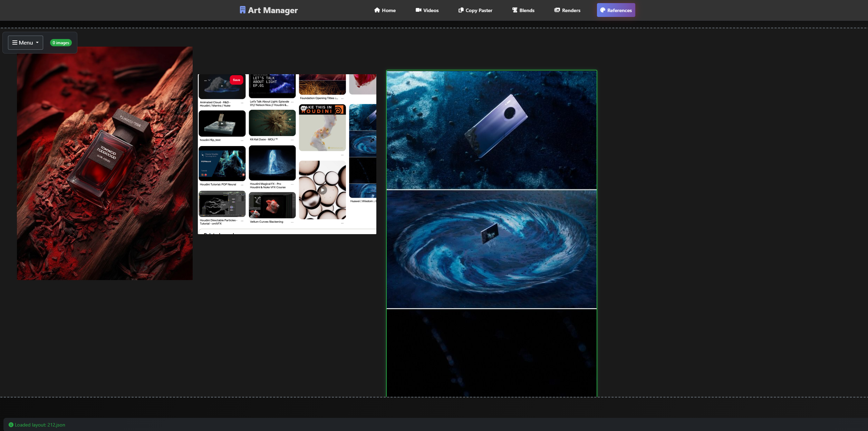The width and height of the screenshot is (868, 431).
Task: Click the green 0 images badge
Action: click(x=61, y=43)
